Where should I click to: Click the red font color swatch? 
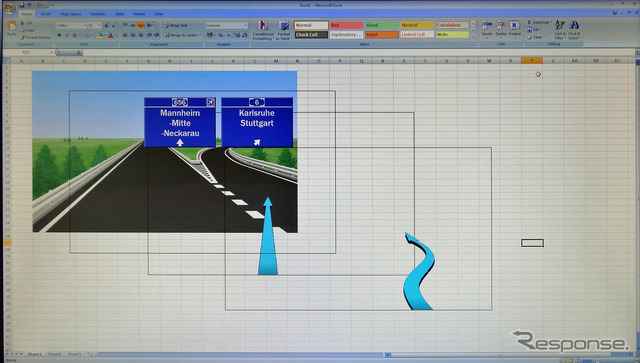(x=111, y=36)
